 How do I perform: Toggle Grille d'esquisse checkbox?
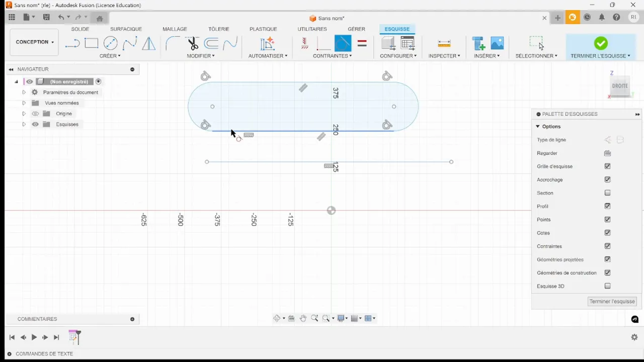pyautogui.click(x=607, y=166)
